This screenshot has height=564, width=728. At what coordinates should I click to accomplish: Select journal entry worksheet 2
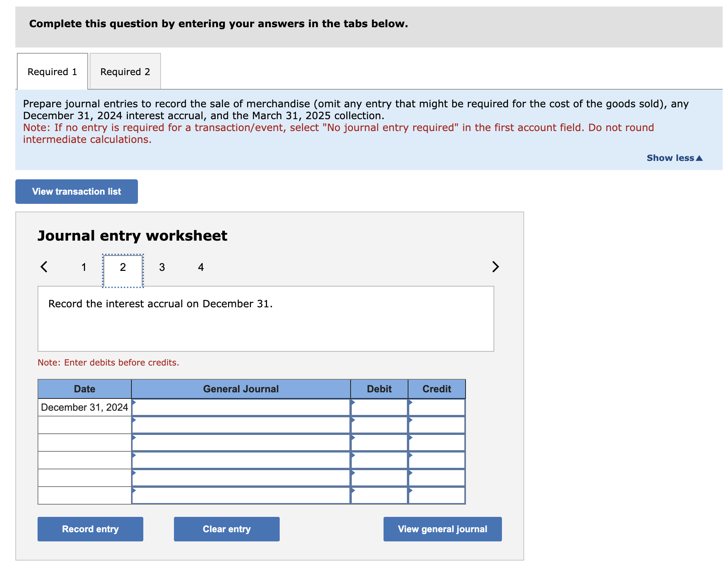click(123, 271)
